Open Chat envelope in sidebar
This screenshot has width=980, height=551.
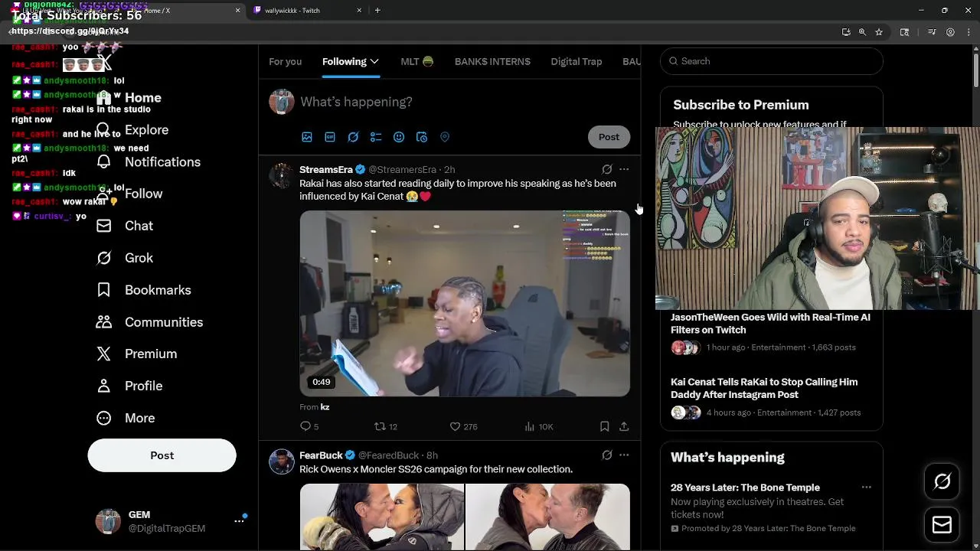104,226
